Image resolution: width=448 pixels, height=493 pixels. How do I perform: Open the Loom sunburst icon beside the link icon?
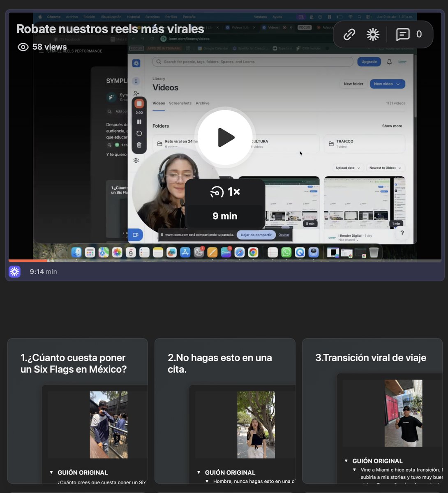tap(373, 35)
